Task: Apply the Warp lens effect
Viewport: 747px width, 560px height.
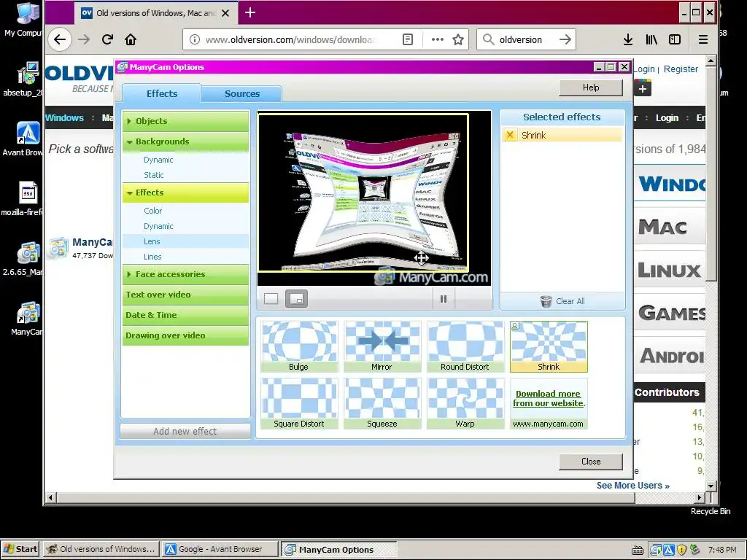Action: (465, 403)
